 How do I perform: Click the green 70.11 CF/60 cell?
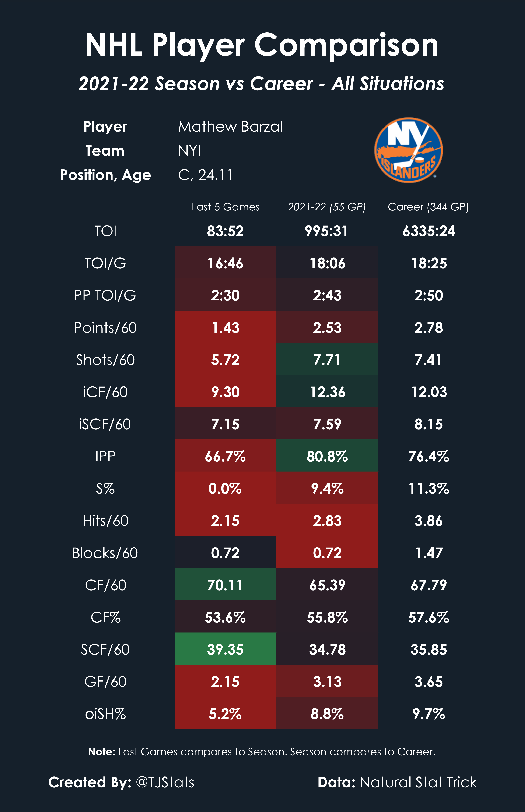click(225, 584)
